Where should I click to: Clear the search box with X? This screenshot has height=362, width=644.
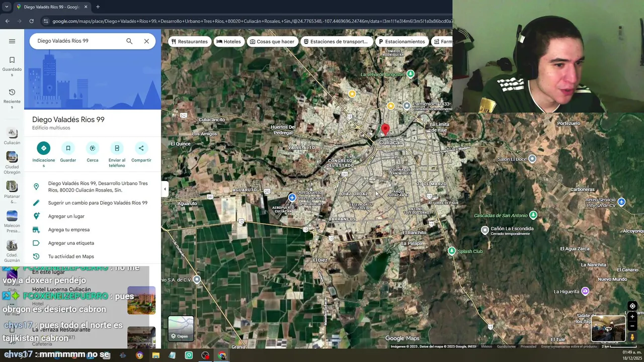point(146,41)
